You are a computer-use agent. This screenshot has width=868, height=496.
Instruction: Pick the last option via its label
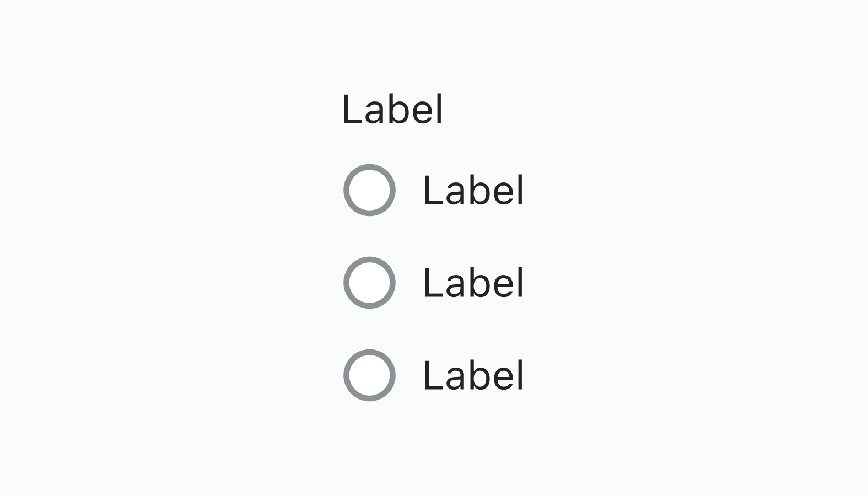473,376
